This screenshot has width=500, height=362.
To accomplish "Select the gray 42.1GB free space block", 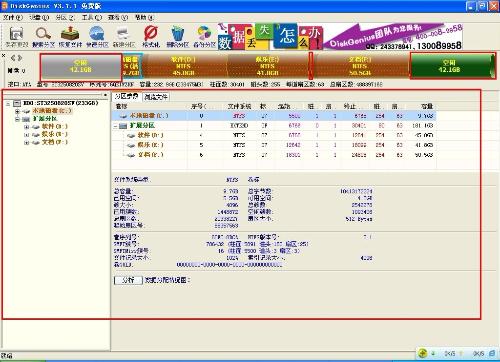I will click(81, 66).
